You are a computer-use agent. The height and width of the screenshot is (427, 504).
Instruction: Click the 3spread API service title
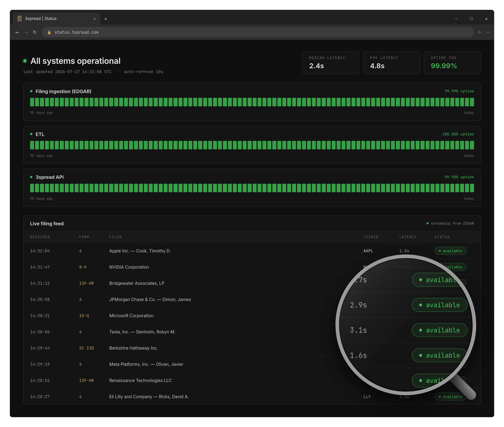tap(50, 177)
